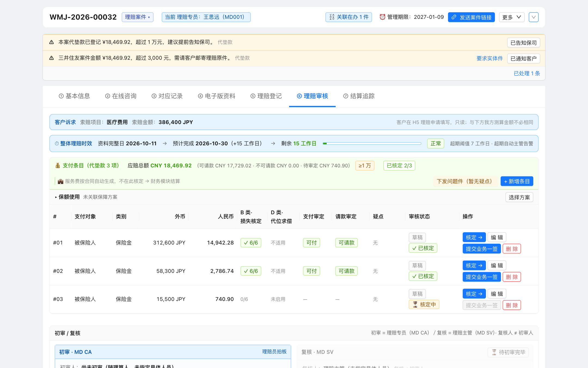Click the hourglass icon in 核定中 status
This screenshot has width=588, height=368.
(x=415, y=305)
